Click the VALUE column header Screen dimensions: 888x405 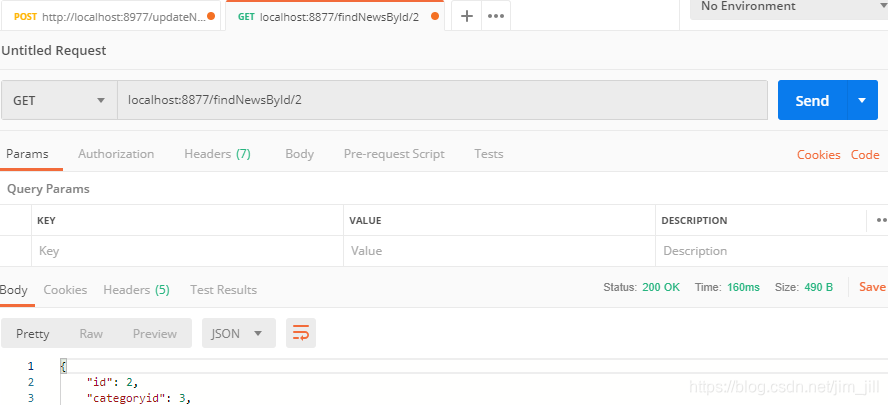365,220
